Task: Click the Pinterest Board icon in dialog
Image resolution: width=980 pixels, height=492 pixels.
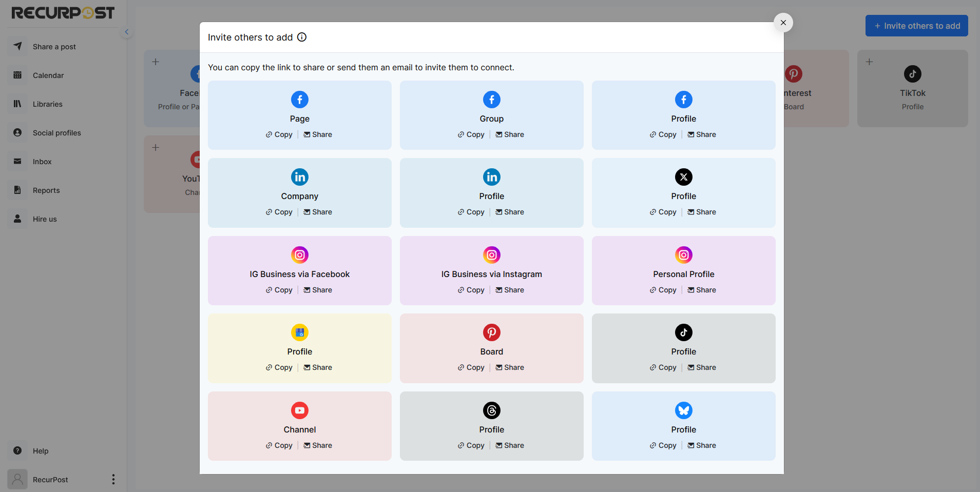Action: (492, 332)
